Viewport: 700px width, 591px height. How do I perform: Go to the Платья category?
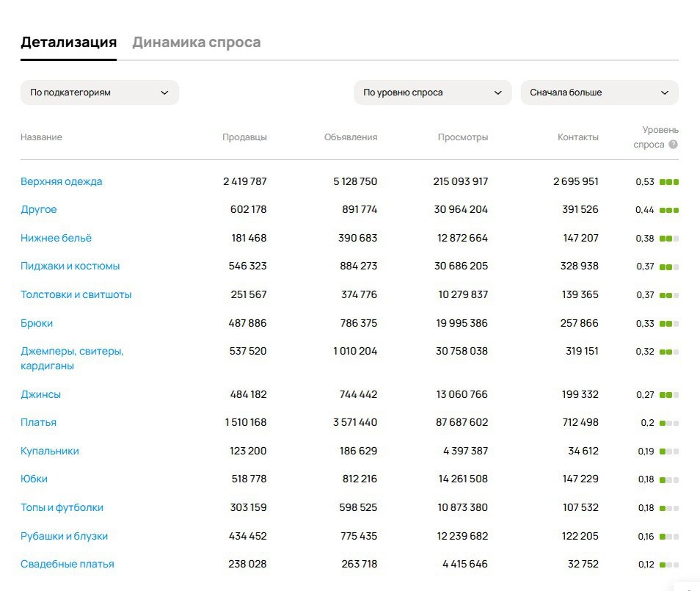pyautogui.click(x=38, y=423)
